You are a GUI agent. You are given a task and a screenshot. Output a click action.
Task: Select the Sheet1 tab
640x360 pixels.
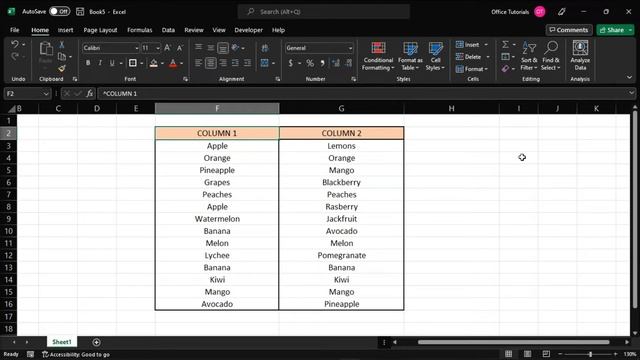(62, 342)
